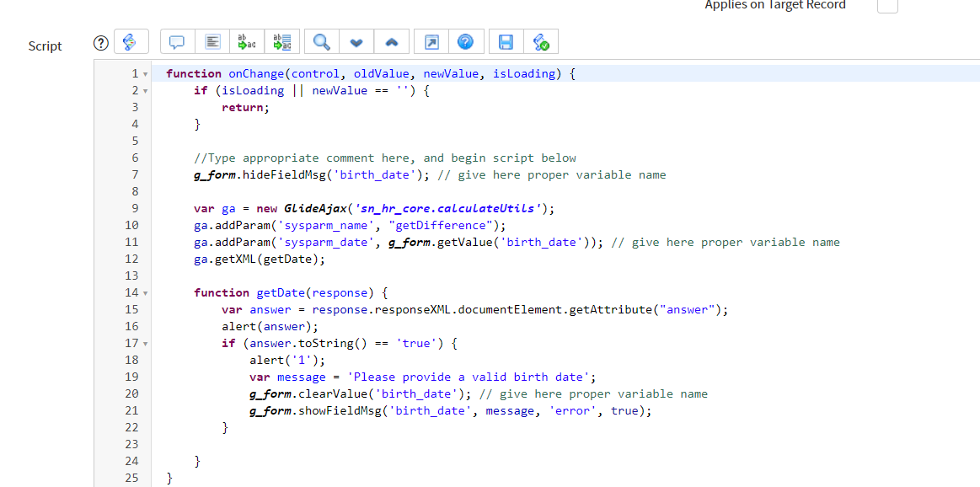Collapse getDate function at line 14
The width and height of the screenshot is (980, 487).
point(146,293)
